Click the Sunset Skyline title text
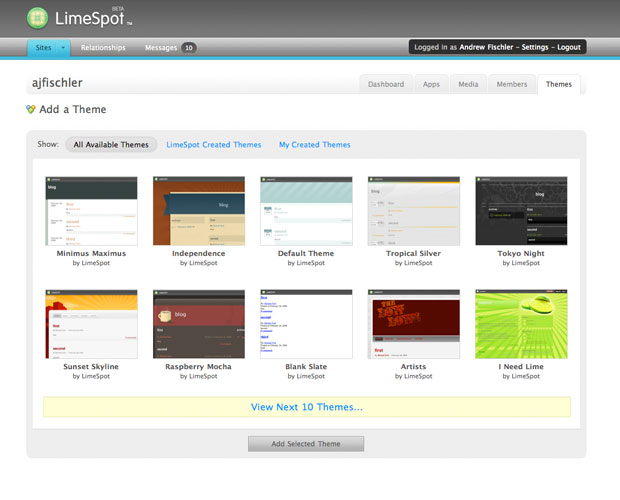620x500 pixels. 91,366
